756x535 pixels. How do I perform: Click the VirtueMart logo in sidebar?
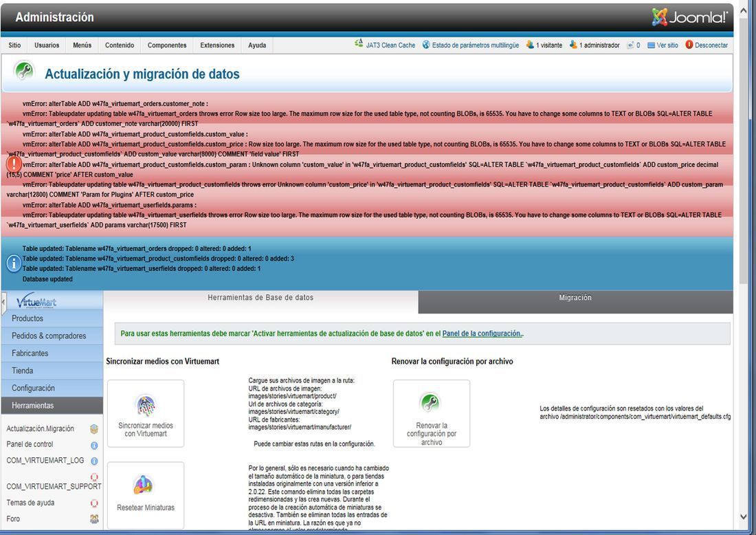pos(36,301)
